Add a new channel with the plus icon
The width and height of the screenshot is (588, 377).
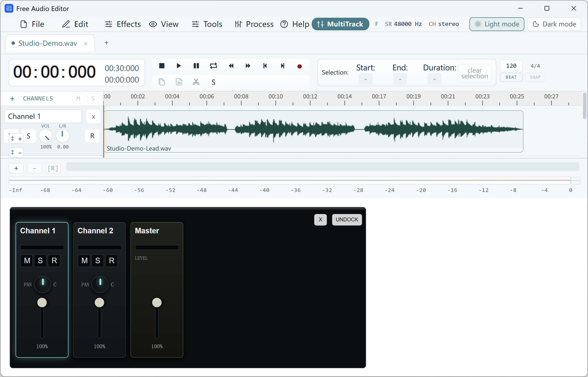click(x=12, y=99)
